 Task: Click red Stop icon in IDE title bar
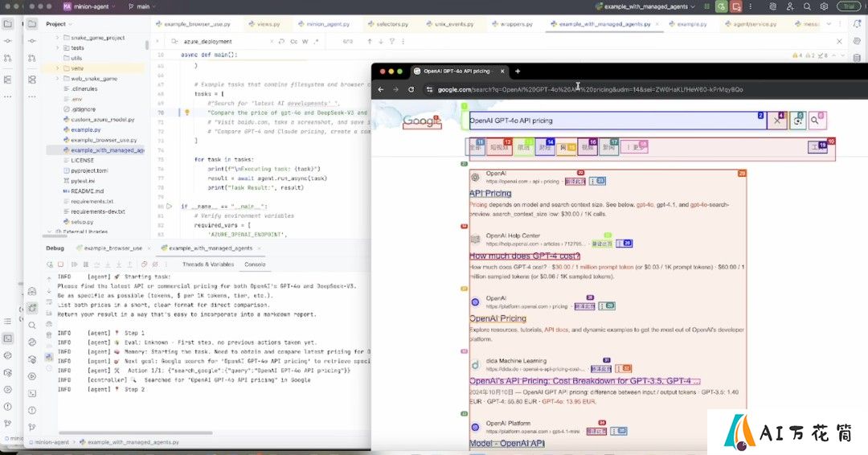(x=735, y=6)
